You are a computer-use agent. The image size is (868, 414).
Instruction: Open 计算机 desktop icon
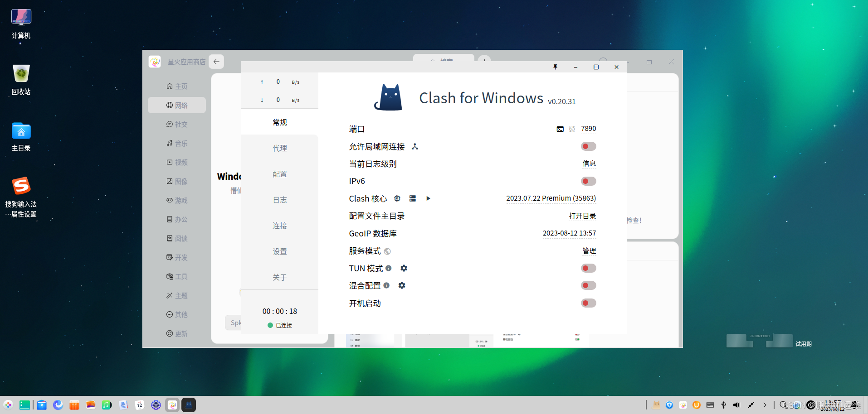pos(21,24)
